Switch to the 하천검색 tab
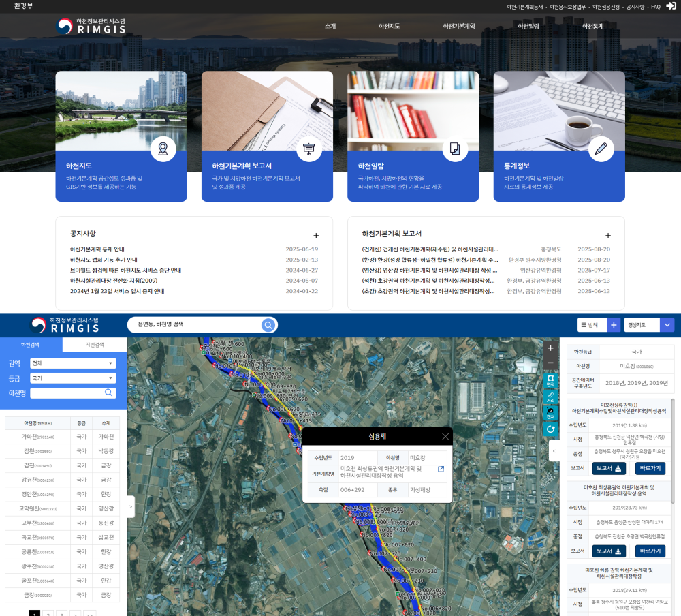This screenshot has height=616, width=681. click(x=31, y=345)
